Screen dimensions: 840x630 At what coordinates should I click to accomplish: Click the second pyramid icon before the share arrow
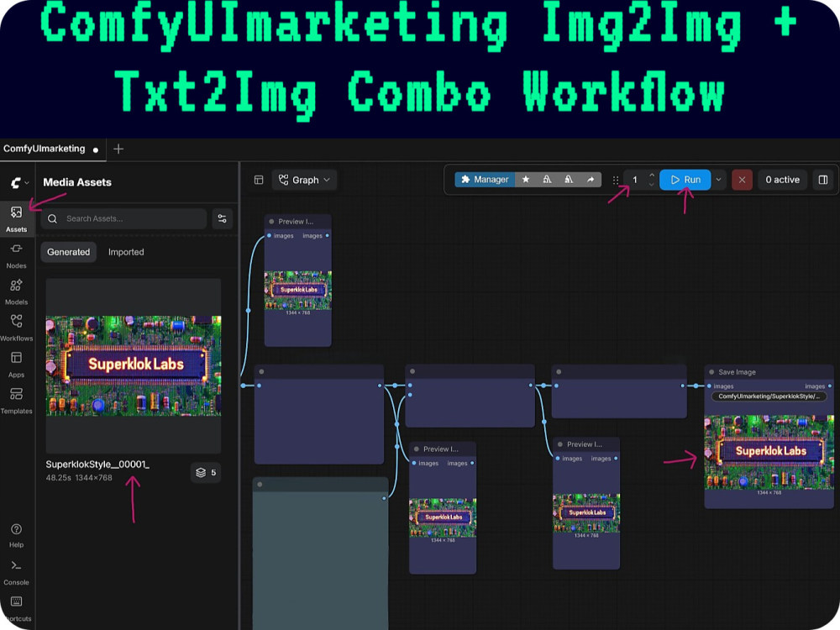[569, 180]
